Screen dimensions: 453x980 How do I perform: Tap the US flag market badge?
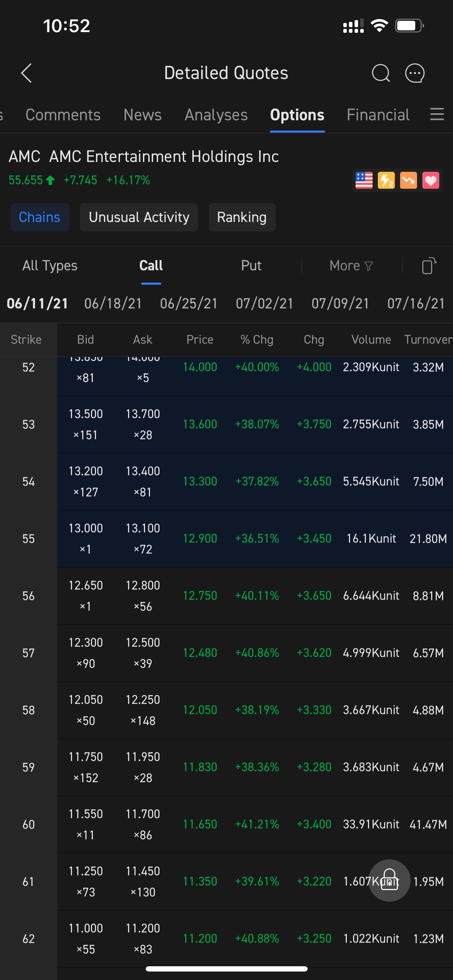click(x=364, y=180)
